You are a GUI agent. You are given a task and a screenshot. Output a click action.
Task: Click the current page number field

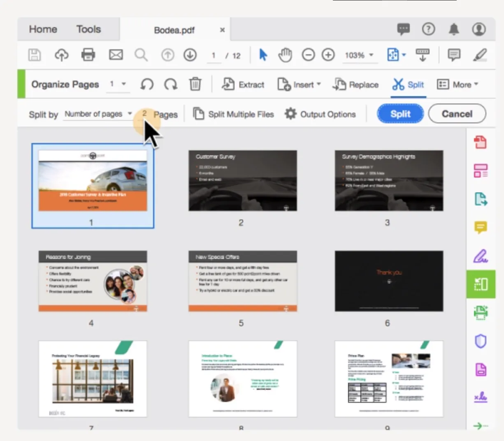(213, 55)
